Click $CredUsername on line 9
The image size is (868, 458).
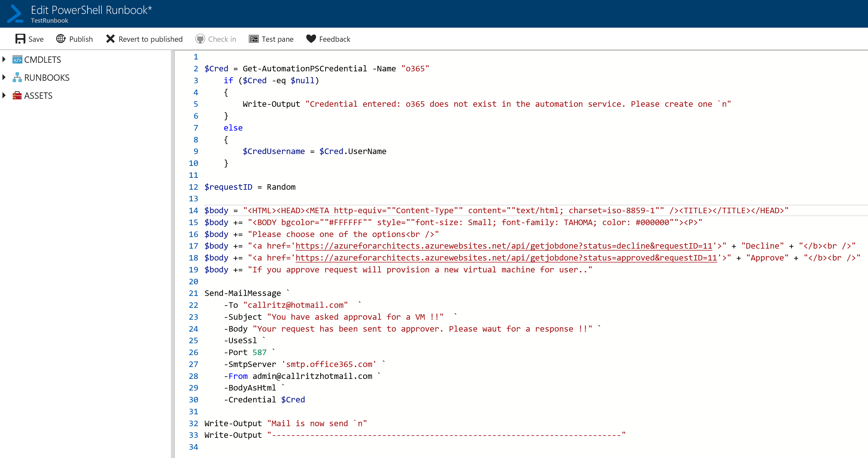pyautogui.click(x=273, y=151)
